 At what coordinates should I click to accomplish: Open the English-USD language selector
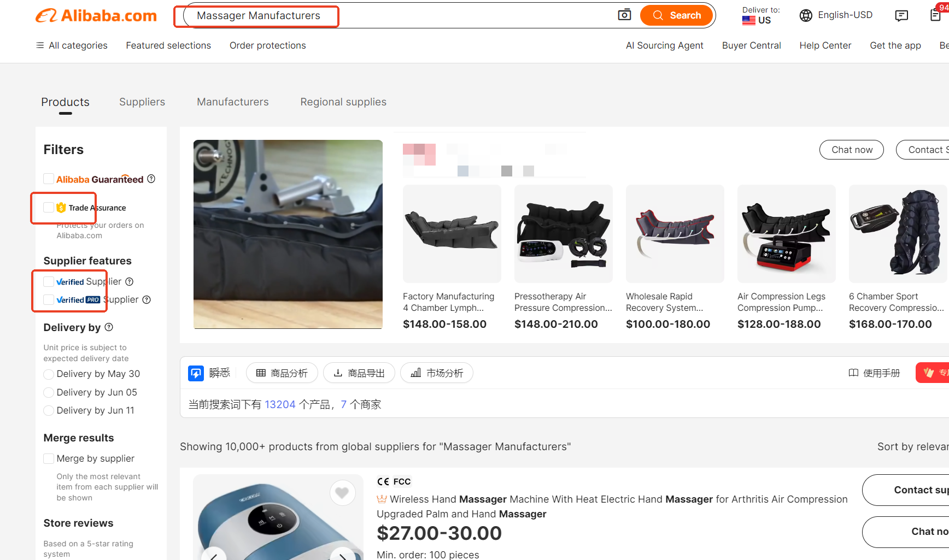click(836, 15)
